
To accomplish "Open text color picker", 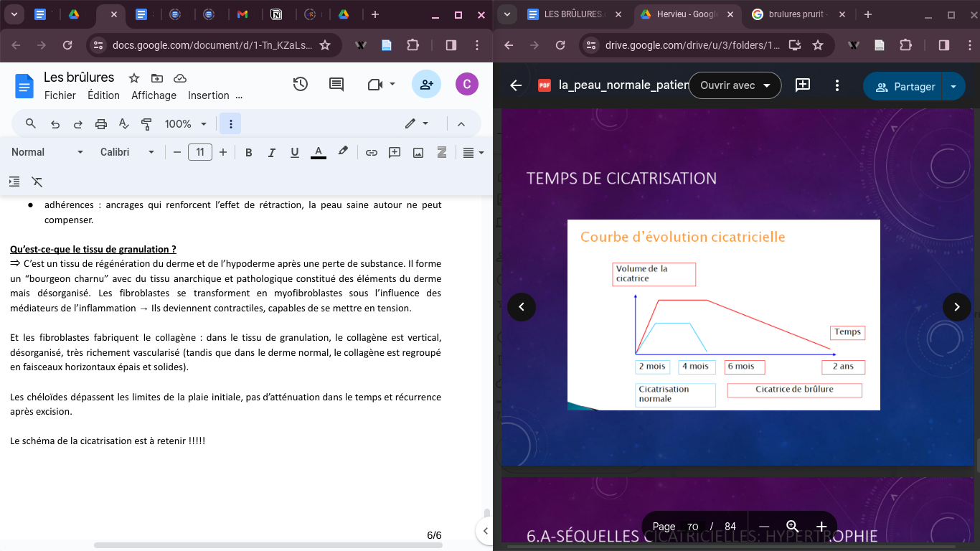I will pyautogui.click(x=318, y=152).
